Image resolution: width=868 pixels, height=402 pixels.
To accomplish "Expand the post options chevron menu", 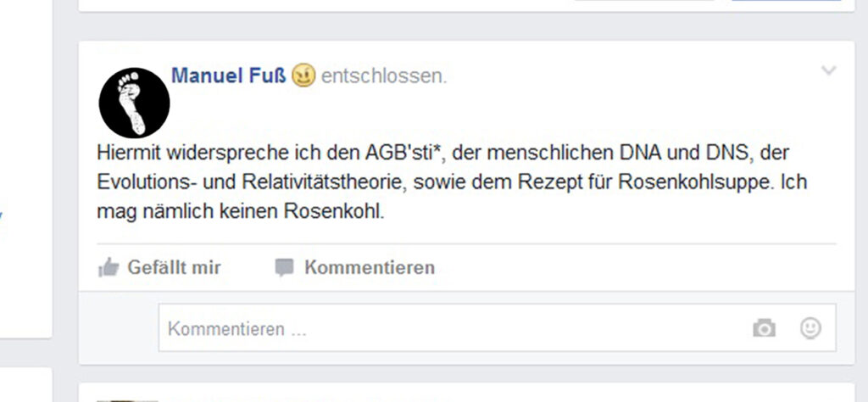I will click(828, 71).
